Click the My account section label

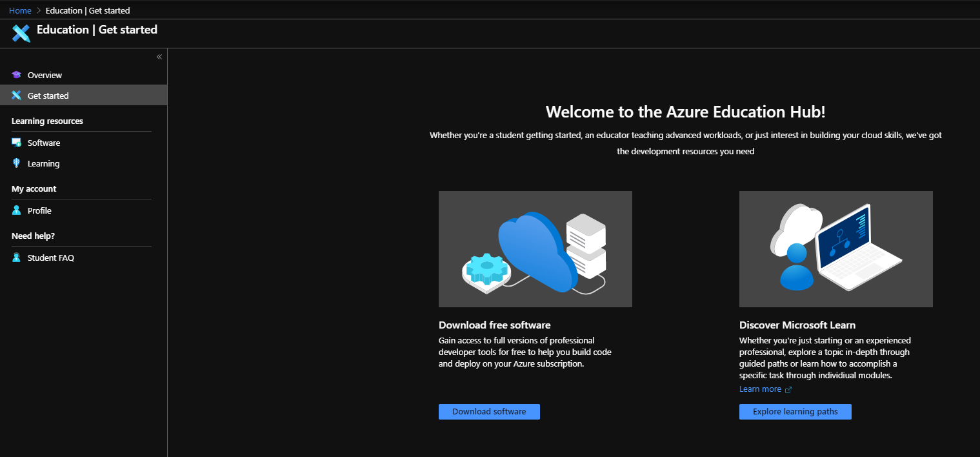[34, 188]
